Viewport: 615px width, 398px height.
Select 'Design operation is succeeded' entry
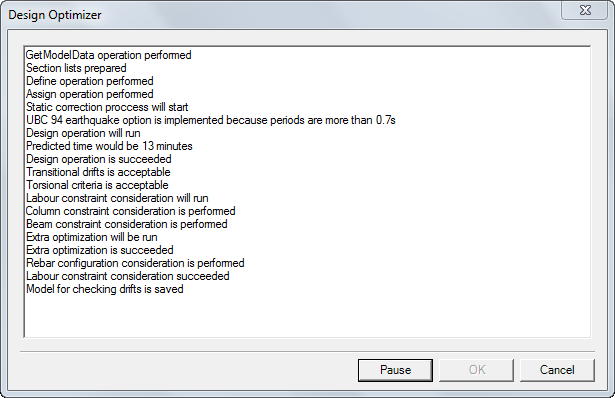click(99, 158)
